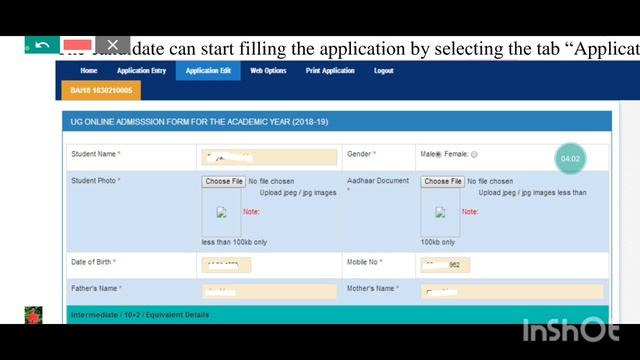Image resolution: width=640 pixels, height=360 pixels.
Task: Select the Male radio button
Action: coord(438,155)
